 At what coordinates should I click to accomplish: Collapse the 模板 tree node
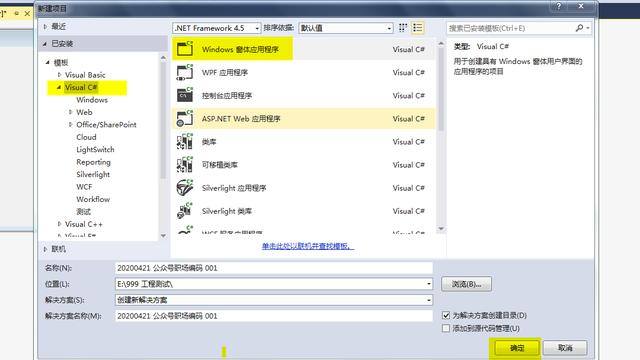pos(47,62)
